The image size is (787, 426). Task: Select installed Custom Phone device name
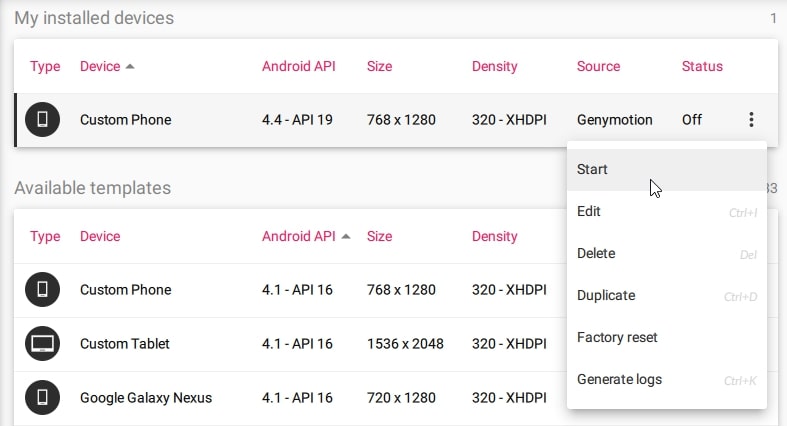125,120
